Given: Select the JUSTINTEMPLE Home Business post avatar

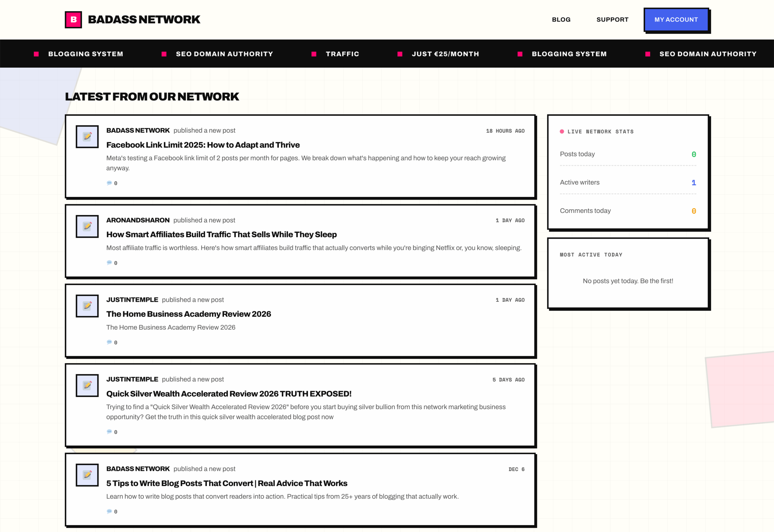Looking at the screenshot, I should (87, 306).
